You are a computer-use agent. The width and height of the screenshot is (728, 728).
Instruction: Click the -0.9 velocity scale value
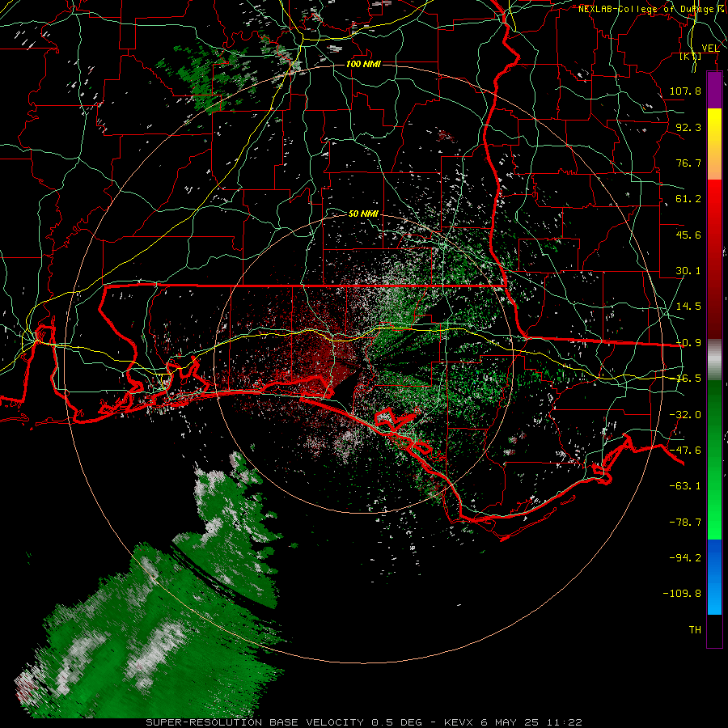point(688,343)
